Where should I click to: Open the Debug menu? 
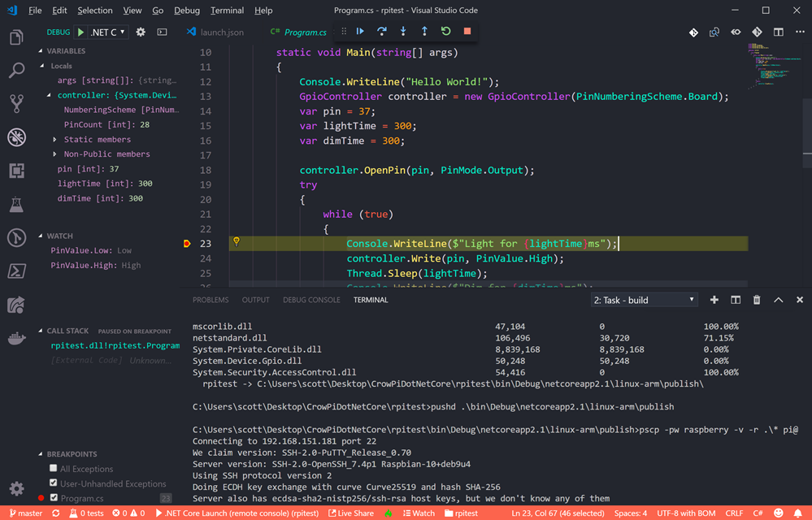click(187, 11)
